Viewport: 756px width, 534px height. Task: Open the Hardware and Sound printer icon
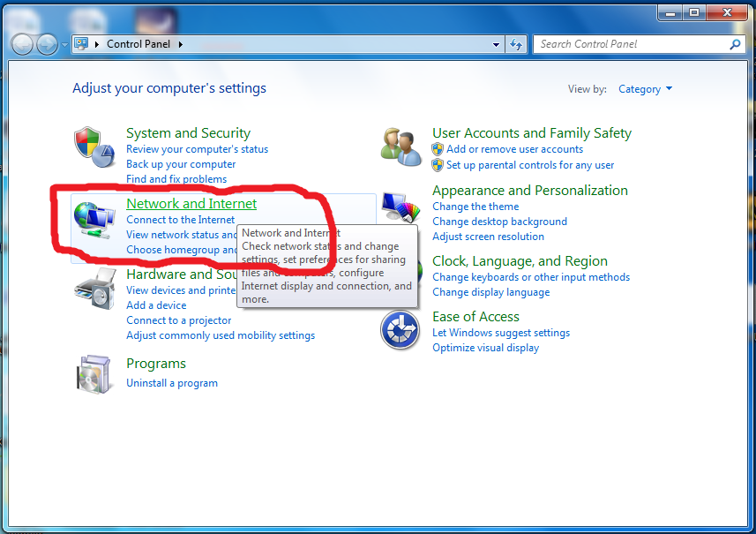click(95, 289)
